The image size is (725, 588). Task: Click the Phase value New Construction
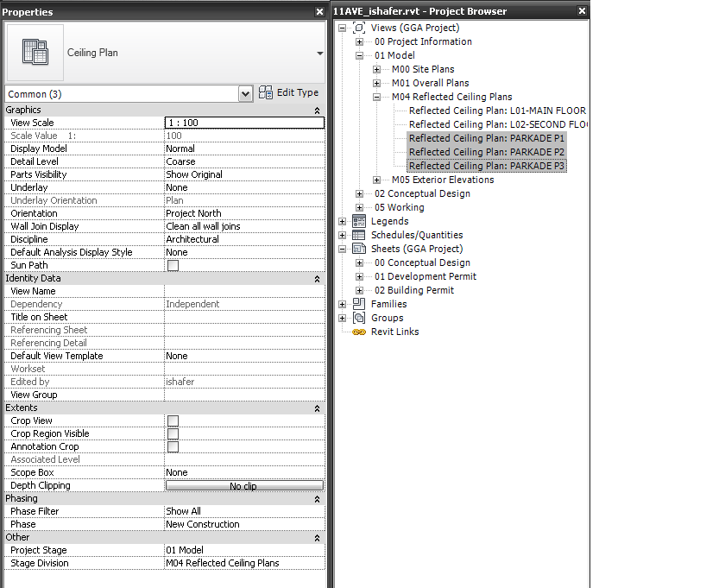coord(244,524)
